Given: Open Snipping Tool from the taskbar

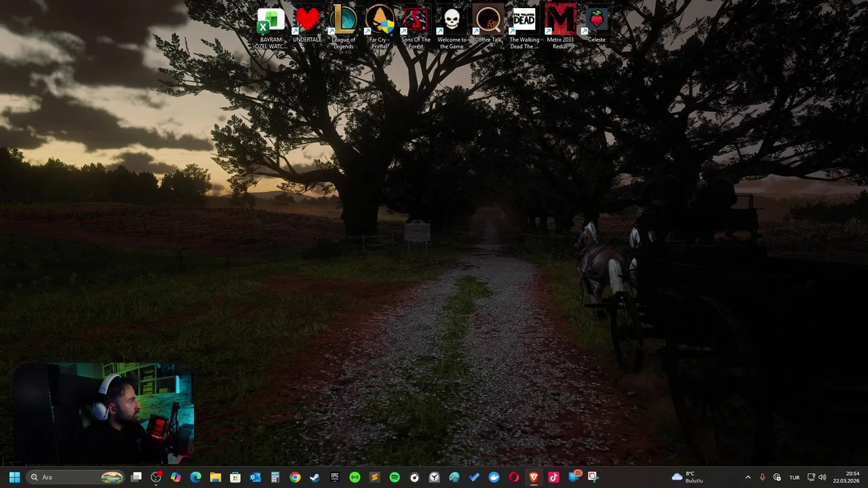Looking at the screenshot, I should [x=593, y=477].
